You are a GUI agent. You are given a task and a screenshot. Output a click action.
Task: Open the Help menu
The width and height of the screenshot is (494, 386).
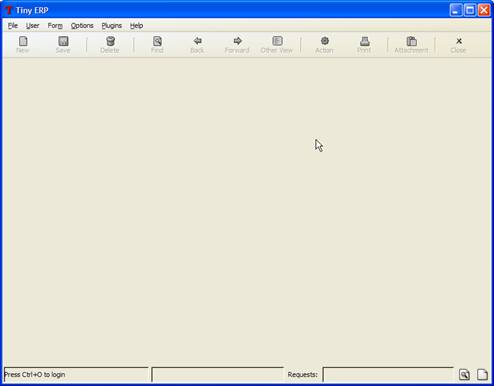(136, 26)
